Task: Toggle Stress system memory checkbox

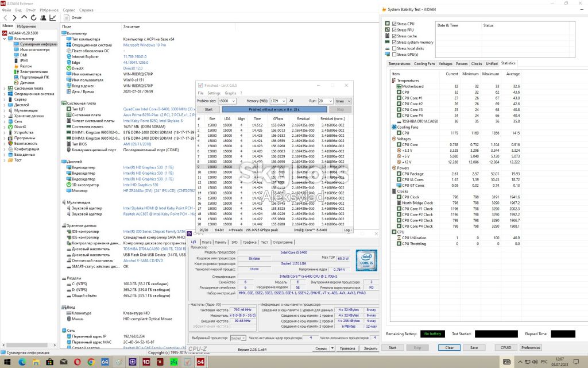Action: point(394,42)
